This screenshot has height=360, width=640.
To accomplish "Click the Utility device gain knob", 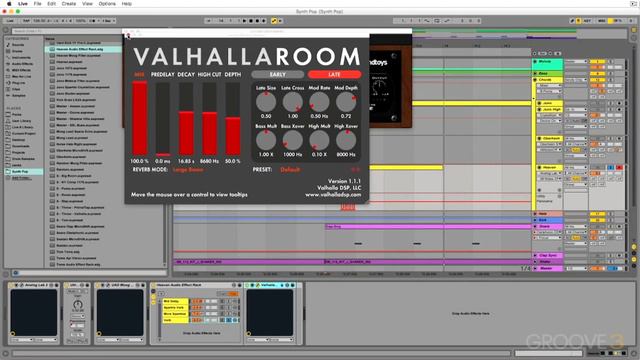I will [x=78, y=304].
